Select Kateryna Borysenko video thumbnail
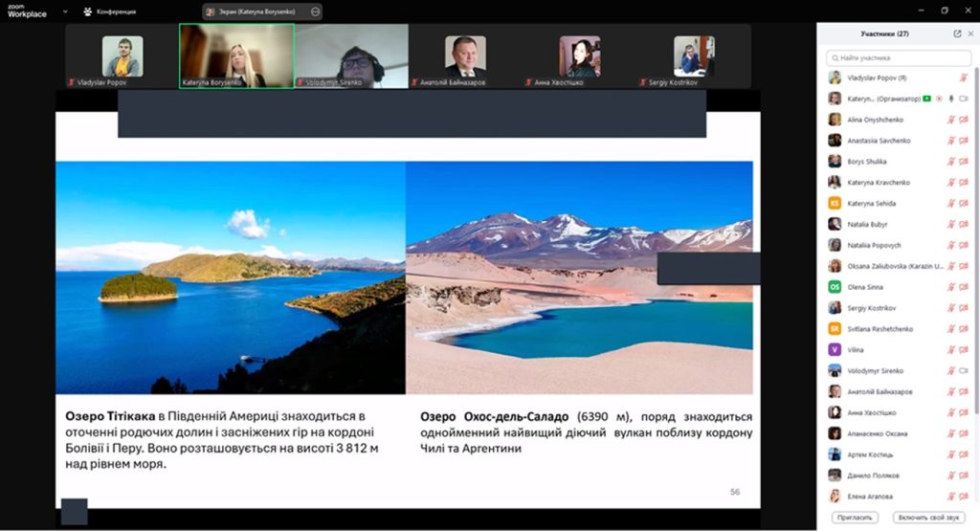The width and height of the screenshot is (980, 531). point(236,55)
